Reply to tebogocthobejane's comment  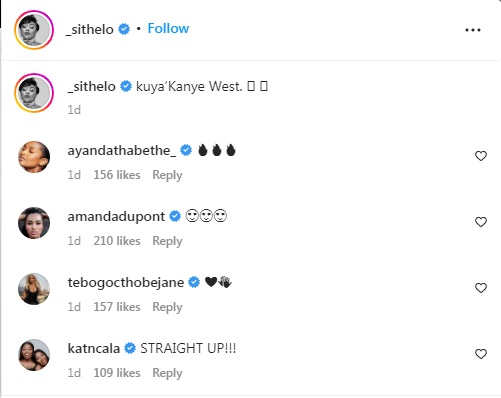[x=167, y=307]
